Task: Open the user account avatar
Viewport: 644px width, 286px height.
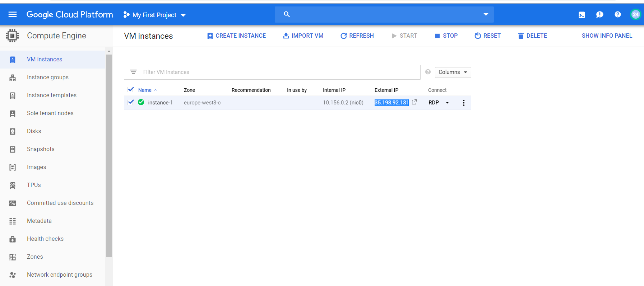Action: [x=635, y=14]
